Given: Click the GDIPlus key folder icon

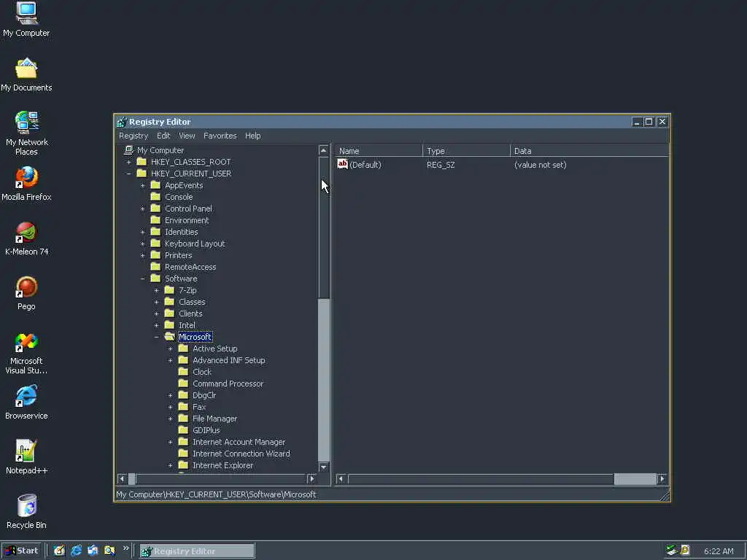Looking at the screenshot, I should coord(183,430).
